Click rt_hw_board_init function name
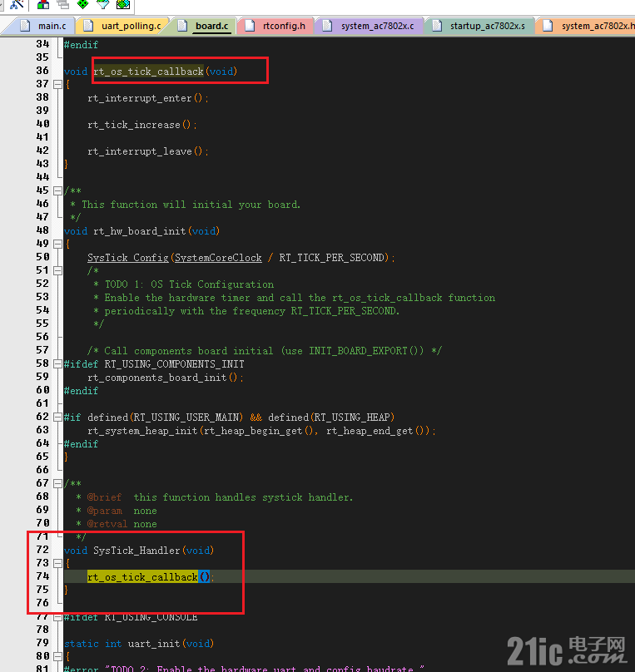 pyautogui.click(x=139, y=231)
